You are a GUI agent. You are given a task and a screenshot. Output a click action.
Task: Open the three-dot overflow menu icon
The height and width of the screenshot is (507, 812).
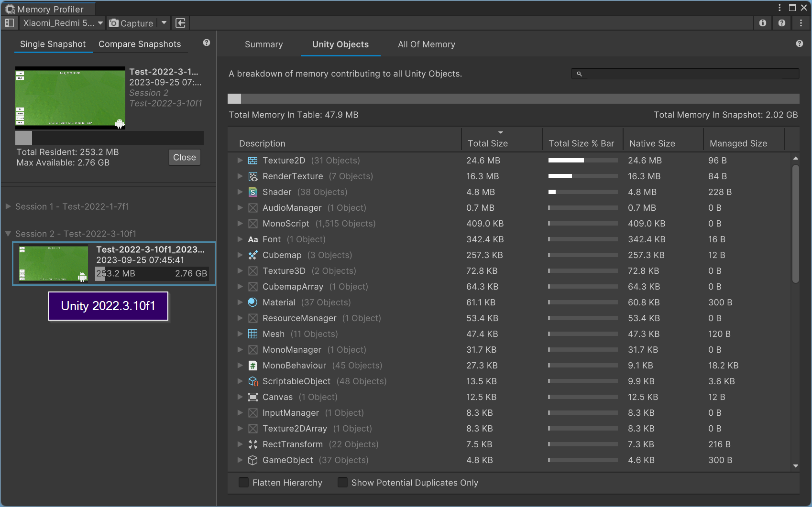point(801,22)
